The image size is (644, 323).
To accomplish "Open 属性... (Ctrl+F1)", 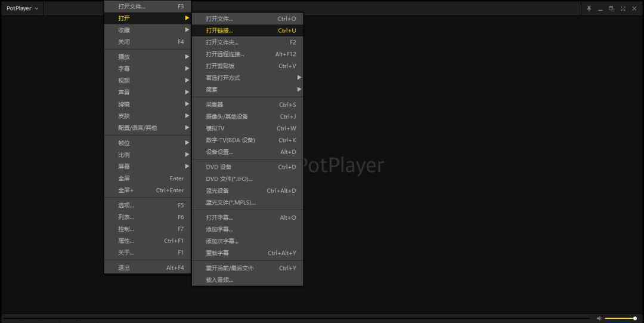I will point(147,241).
